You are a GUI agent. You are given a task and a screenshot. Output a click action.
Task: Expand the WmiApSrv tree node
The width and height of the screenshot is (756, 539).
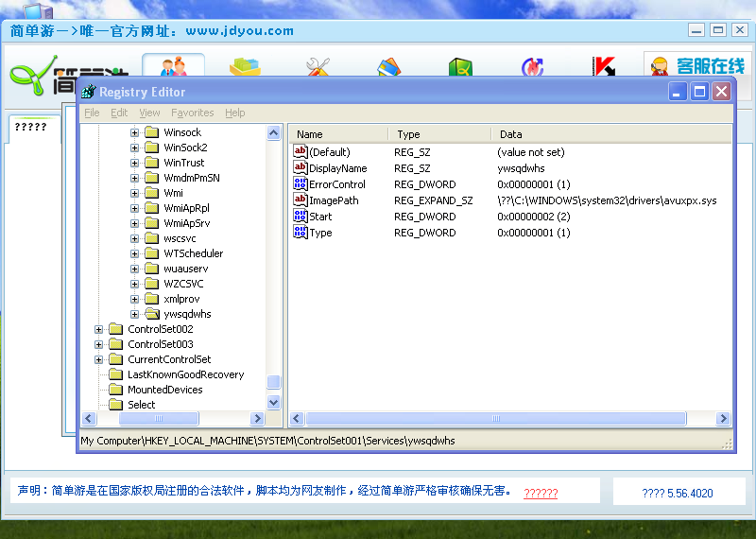(135, 223)
